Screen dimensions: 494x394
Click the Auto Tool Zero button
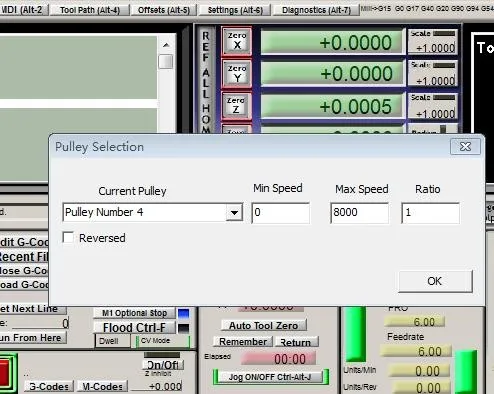point(264,326)
